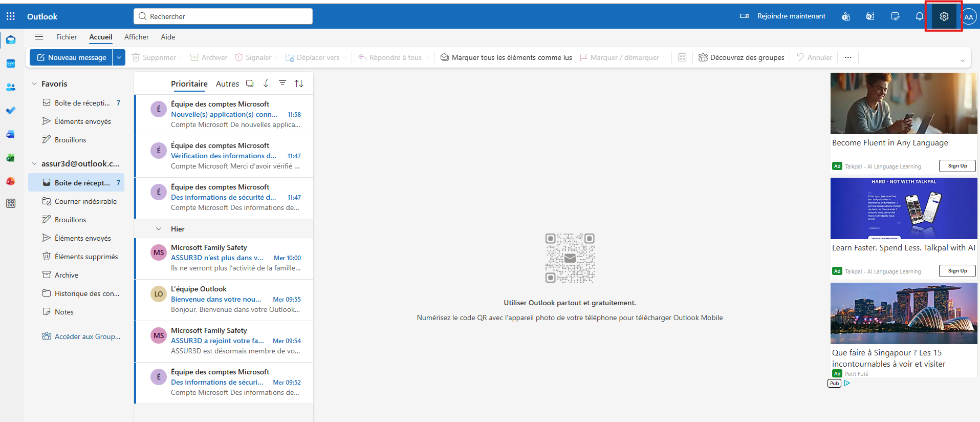This screenshot has height=422, width=980.
Task: Click AdChoices triangle icon under ads
Action: pos(847,383)
